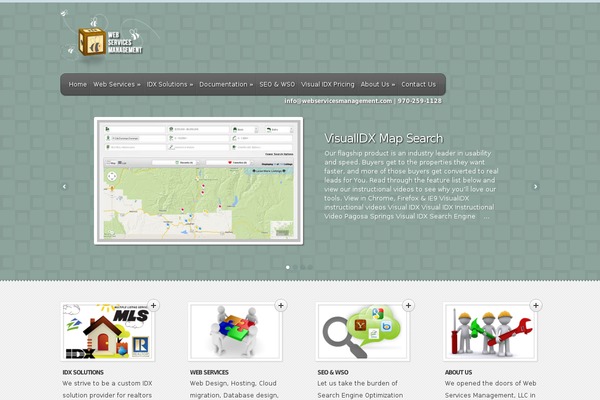Open Contact Us page
Image resolution: width=600 pixels, height=400 pixels.
pyautogui.click(x=418, y=84)
